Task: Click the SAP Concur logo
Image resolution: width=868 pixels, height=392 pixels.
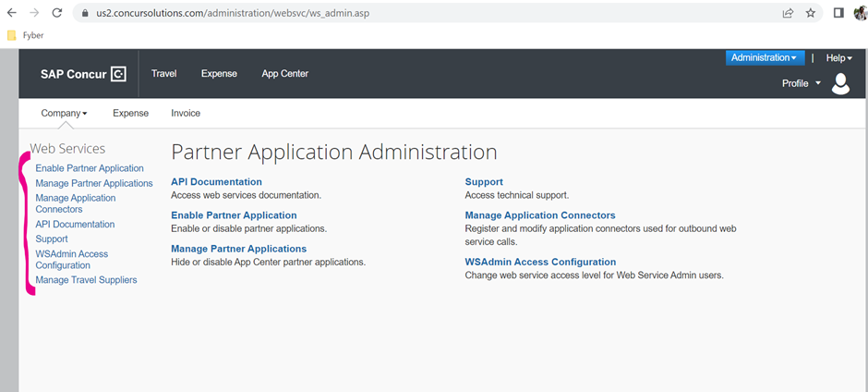Action: pos(83,74)
